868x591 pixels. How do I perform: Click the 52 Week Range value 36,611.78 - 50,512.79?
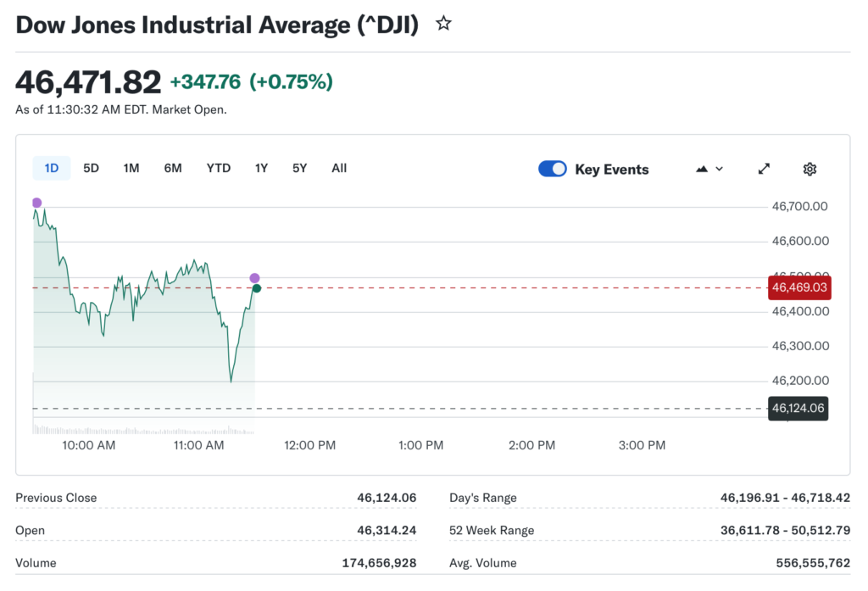click(785, 531)
